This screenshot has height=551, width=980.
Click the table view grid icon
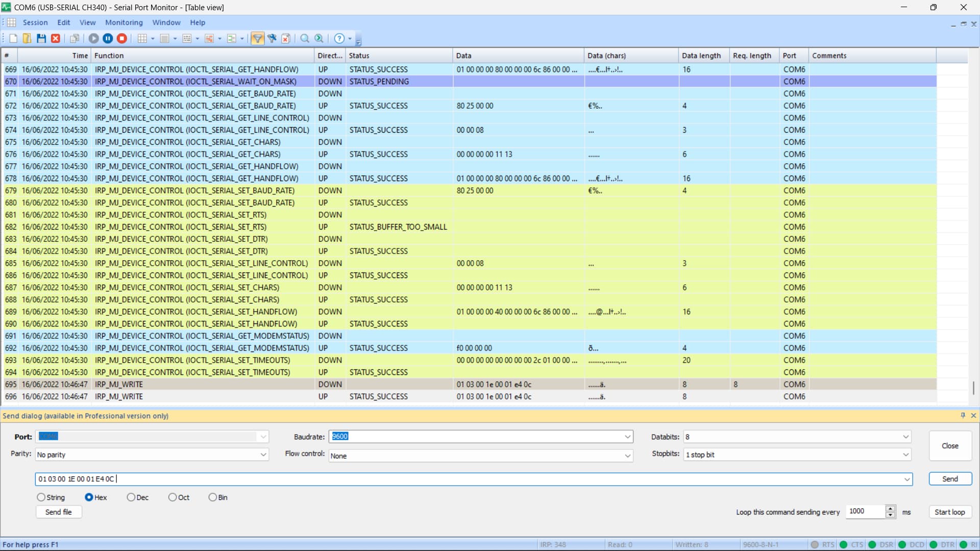click(x=142, y=38)
